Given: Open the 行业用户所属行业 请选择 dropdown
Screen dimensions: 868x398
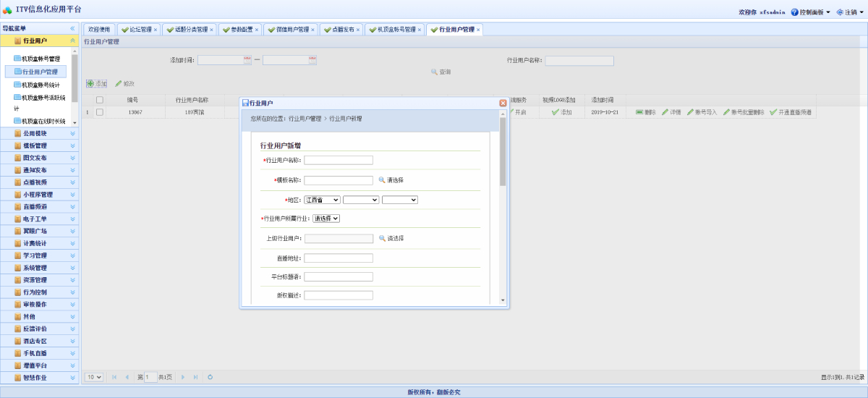Looking at the screenshot, I should [326, 218].
